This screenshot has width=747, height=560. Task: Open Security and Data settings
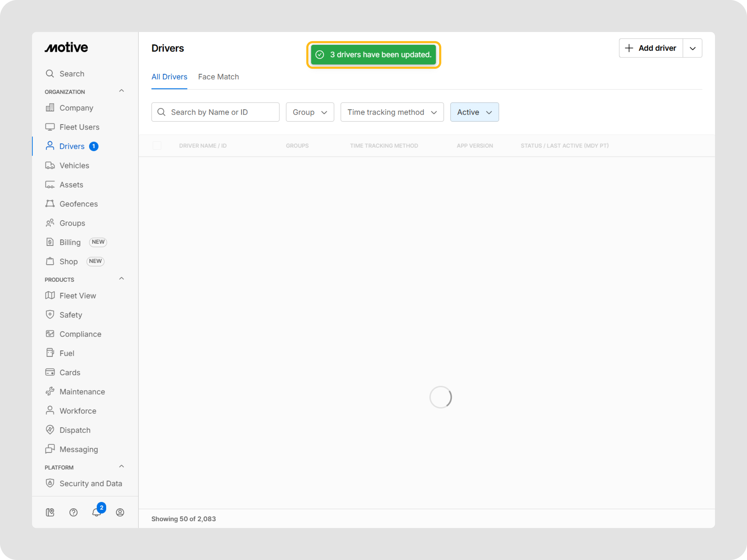[x=90, y=483]
